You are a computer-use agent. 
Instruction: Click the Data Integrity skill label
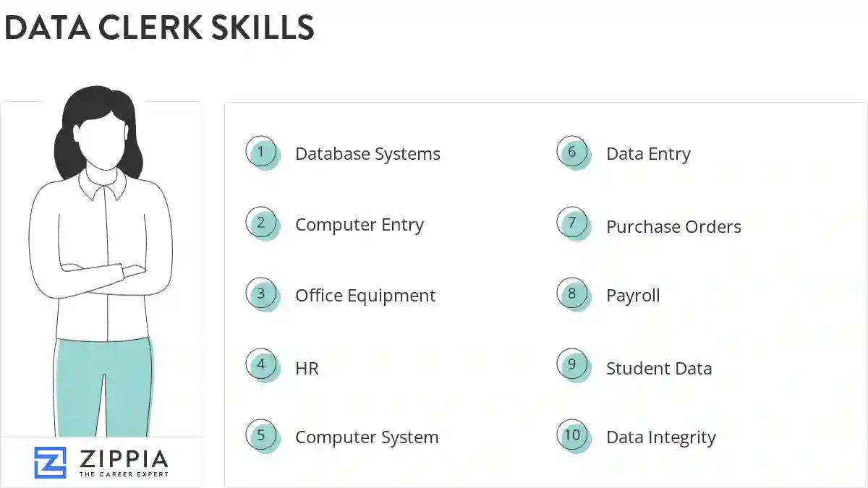point(660,437)
